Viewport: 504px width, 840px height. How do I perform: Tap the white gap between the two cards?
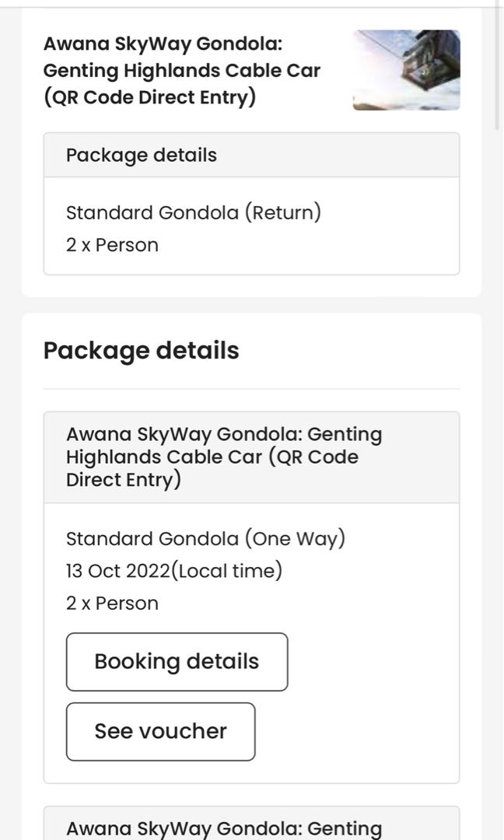point(252,303)
